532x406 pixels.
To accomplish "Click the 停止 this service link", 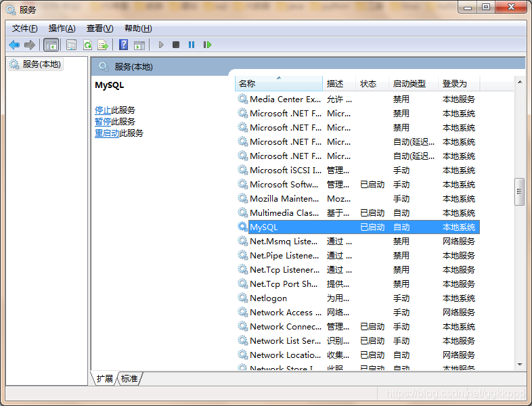I will (x=103, y=110).
